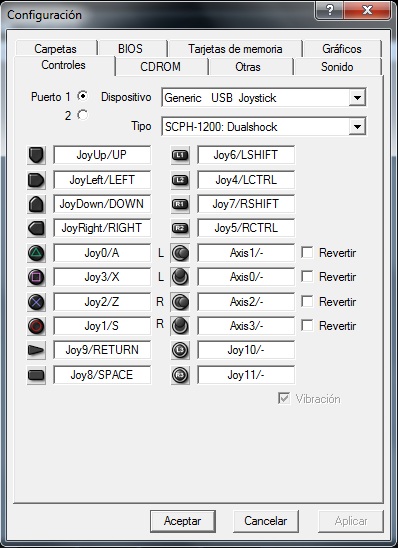
Task: Select Puerto 2 radio button
Action: pyautogui.click(x=83, y=115)
